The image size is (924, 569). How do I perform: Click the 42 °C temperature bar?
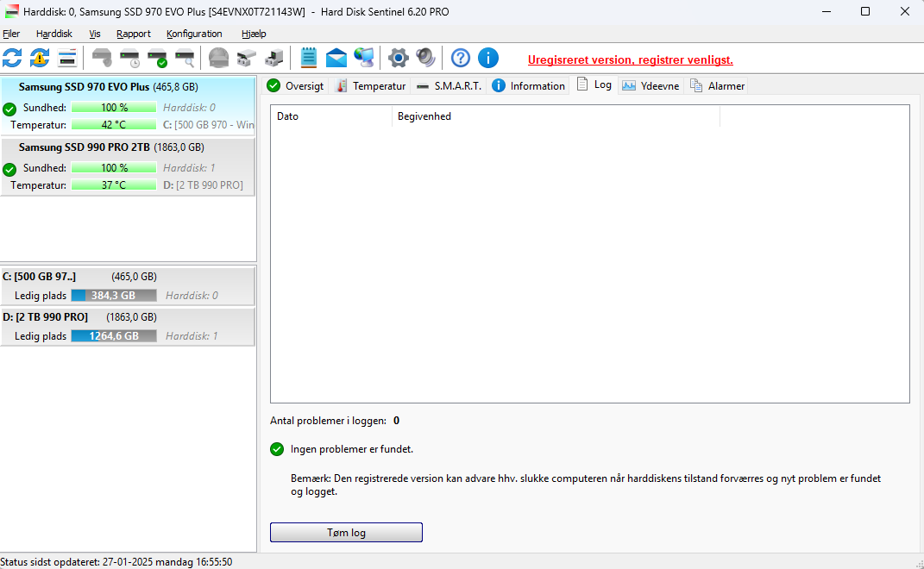[114, 125]
